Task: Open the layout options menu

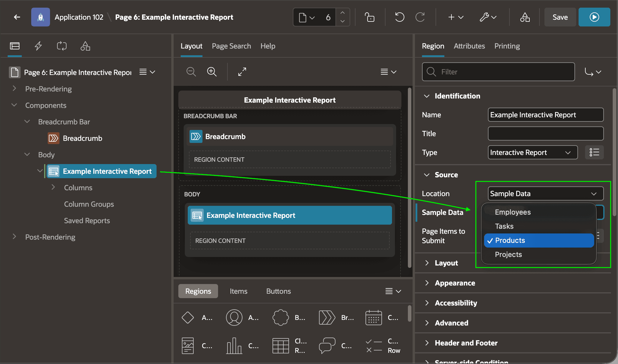Action: [x=388, y=72]
